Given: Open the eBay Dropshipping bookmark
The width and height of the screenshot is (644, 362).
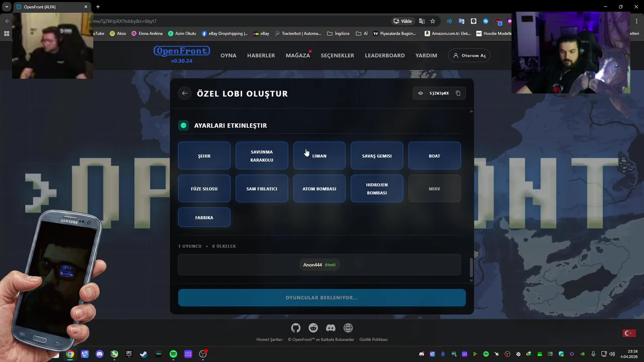Looking at the screenshot, I should coord(224,34).
